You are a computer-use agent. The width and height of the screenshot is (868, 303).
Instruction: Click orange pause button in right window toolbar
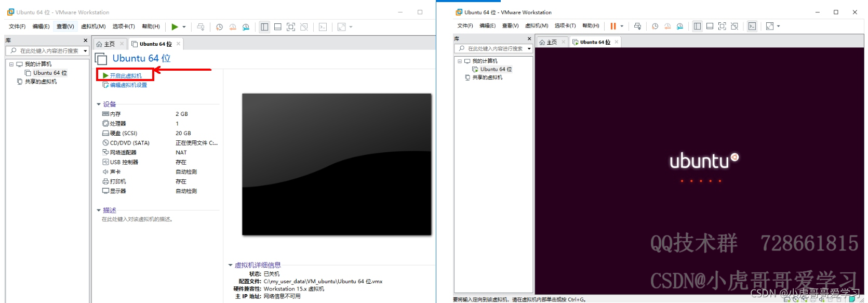[613, 26]
